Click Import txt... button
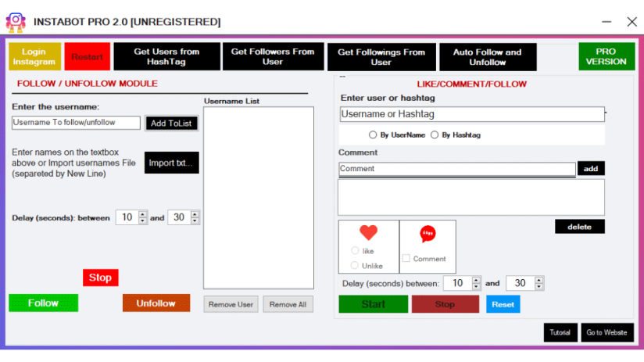 pyautogui.click(x=172, y=163)
